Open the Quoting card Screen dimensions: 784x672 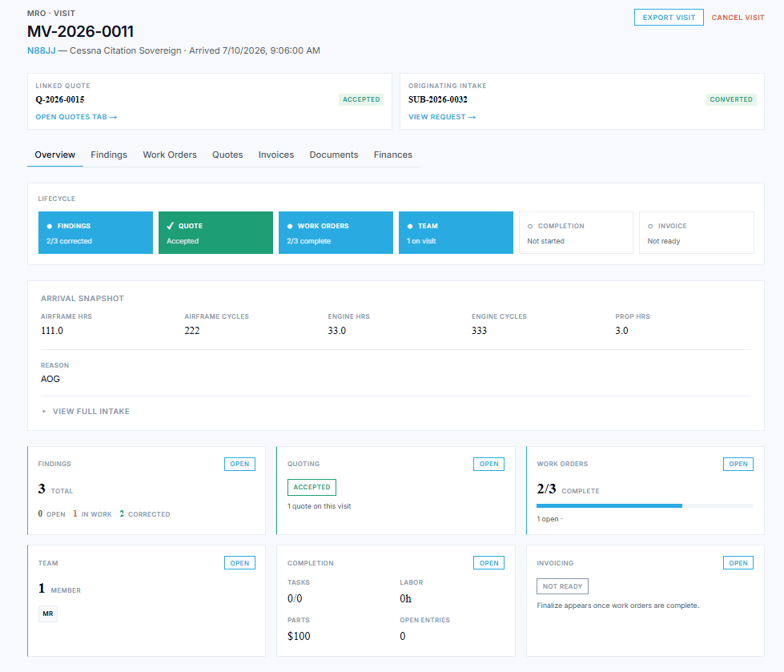click(x=489, y=464)
